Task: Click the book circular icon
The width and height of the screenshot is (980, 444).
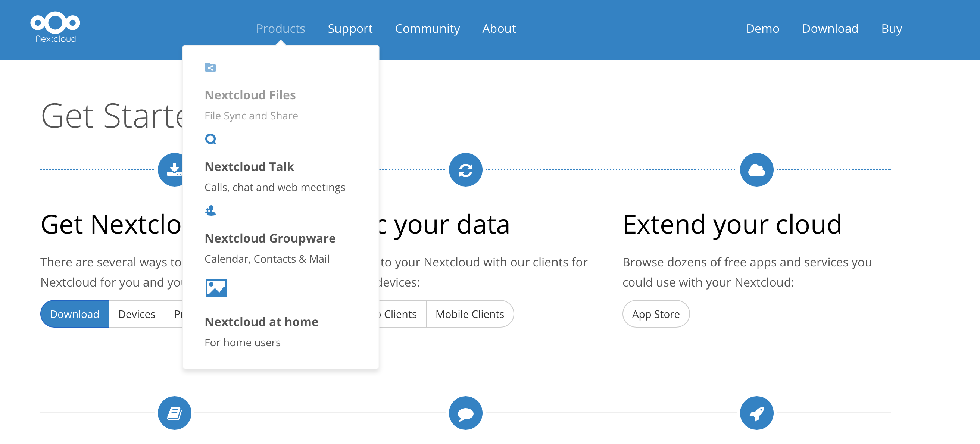Action: (x=175, y=412)
